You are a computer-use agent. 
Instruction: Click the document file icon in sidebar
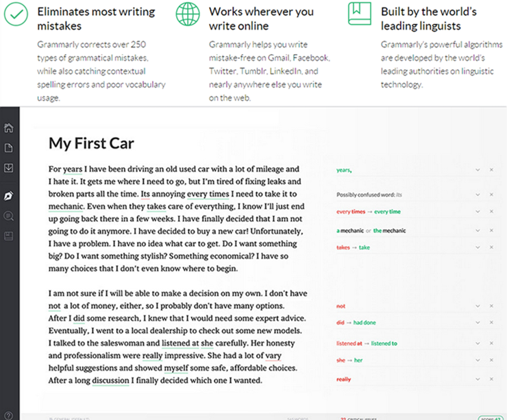pos(9,148)
